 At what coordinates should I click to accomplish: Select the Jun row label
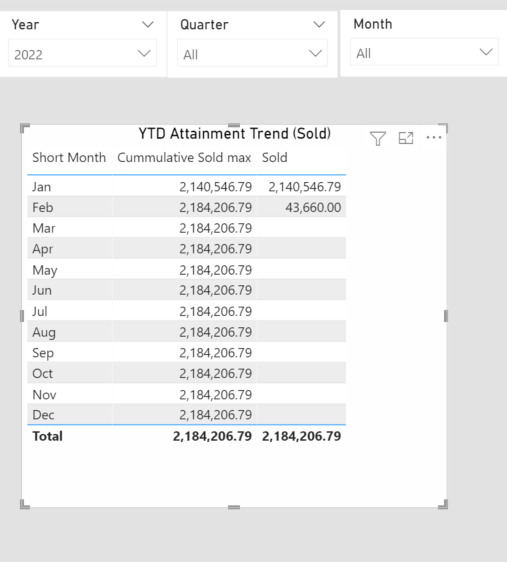click(x=42, y=290)
